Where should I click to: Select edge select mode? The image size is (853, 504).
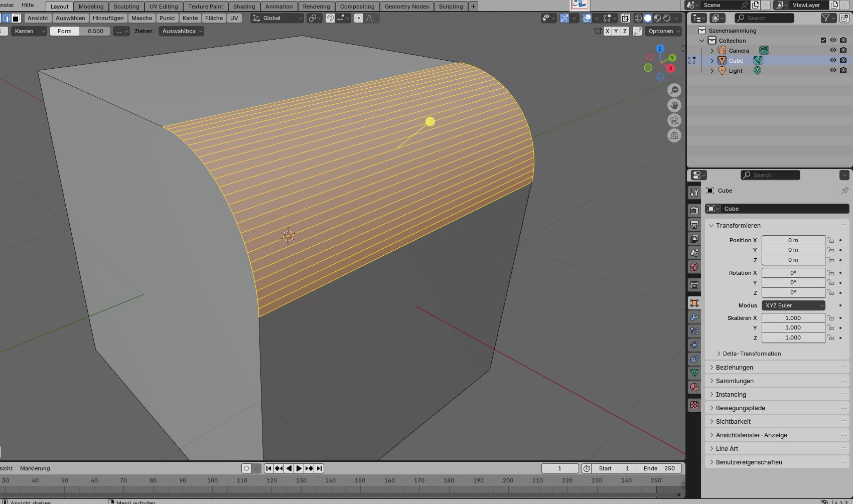click(7, 18)
